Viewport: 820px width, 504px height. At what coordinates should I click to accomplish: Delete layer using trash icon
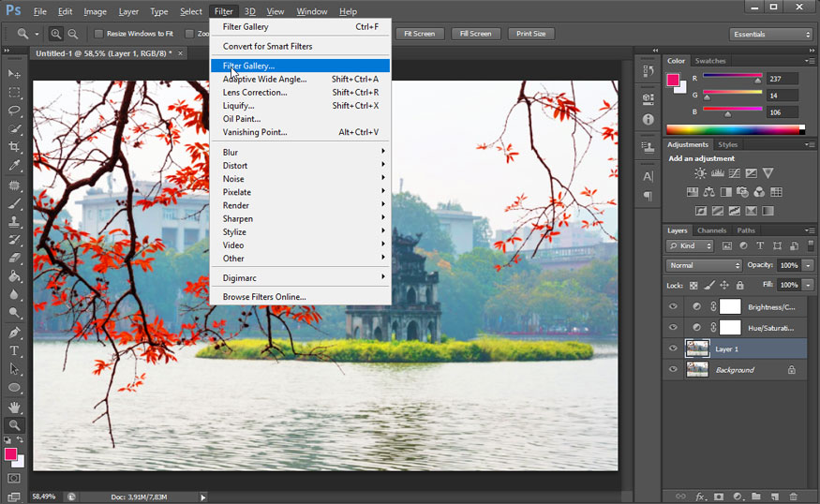793,497
